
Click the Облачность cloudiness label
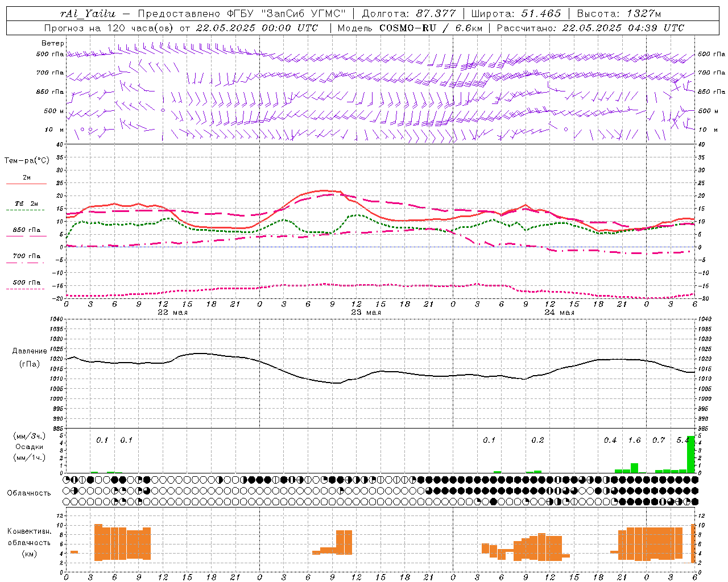pos(28,493)
